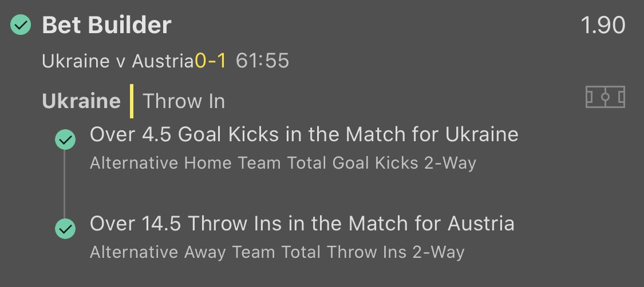The width and height of the screenshot is (644, 287).
Task: Click Alternative Away Team Total Throw Ins 2-Way
Action: pyautogui.click(x=277, y=252)
